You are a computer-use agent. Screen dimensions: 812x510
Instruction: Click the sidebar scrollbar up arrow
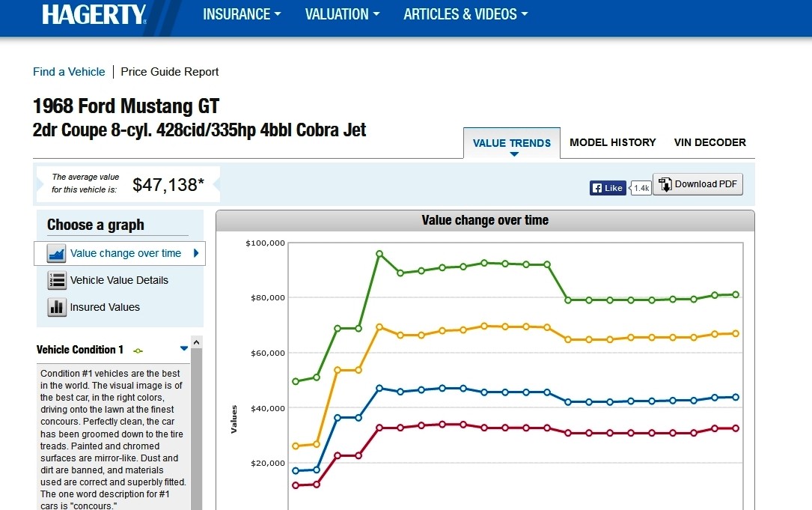click(x=196, y=342)
